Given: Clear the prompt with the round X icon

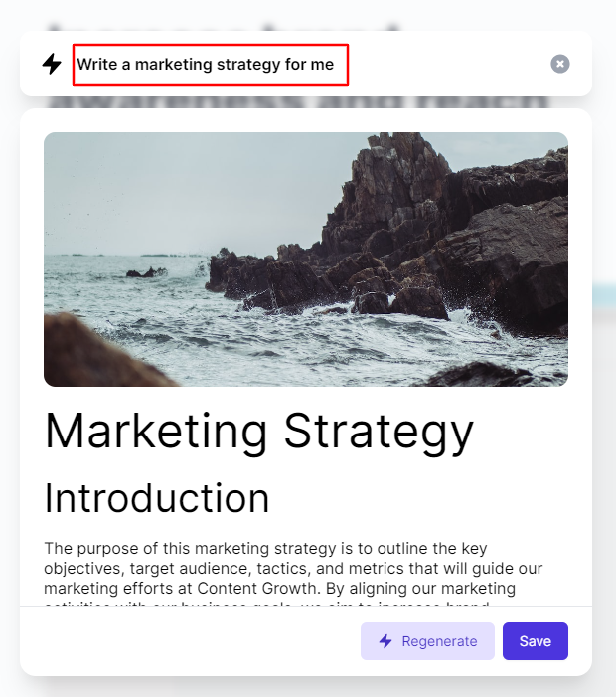Looking at the screenshot, I should [x=560, y=64].
